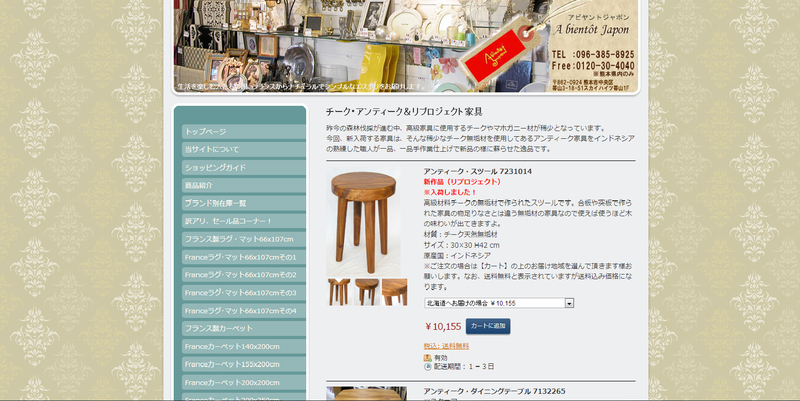
Task: Open 当サイトについて in sidebar
Action: pyautogui.click(x=244, y=149)
